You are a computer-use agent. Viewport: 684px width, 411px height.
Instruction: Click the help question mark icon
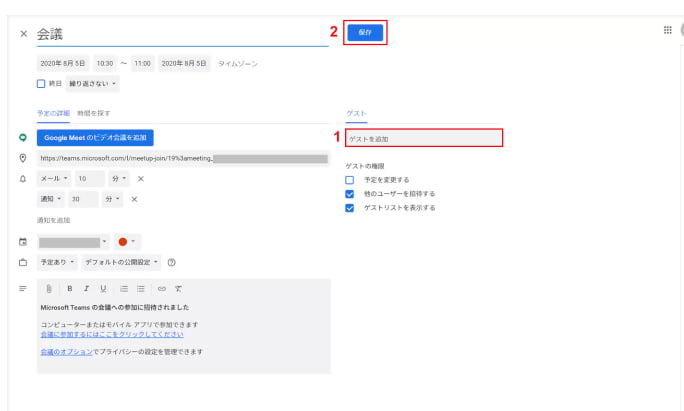pos(171,263)
